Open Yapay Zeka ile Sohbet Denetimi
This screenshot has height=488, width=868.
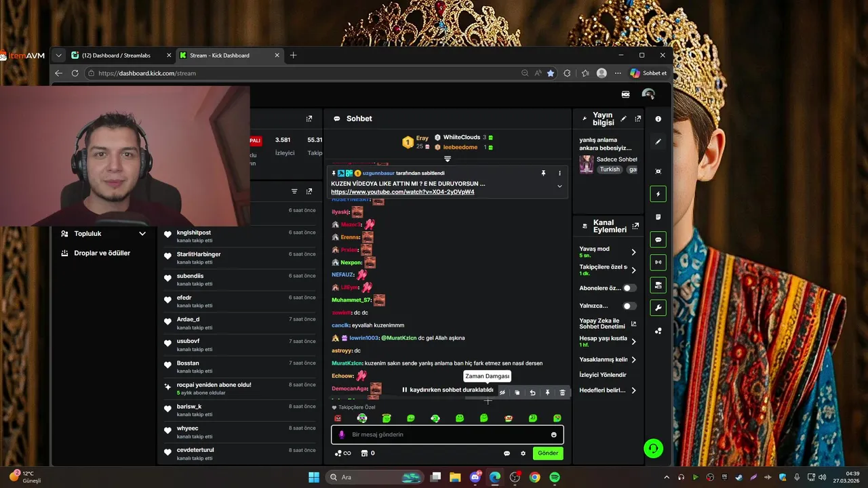608,323
